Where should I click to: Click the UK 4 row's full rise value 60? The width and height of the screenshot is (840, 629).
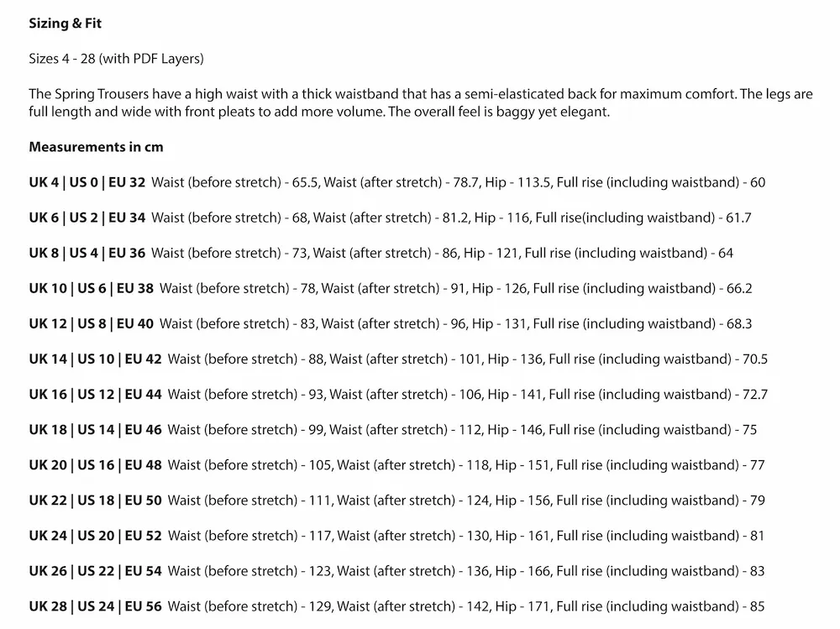[x=758, y=182]
